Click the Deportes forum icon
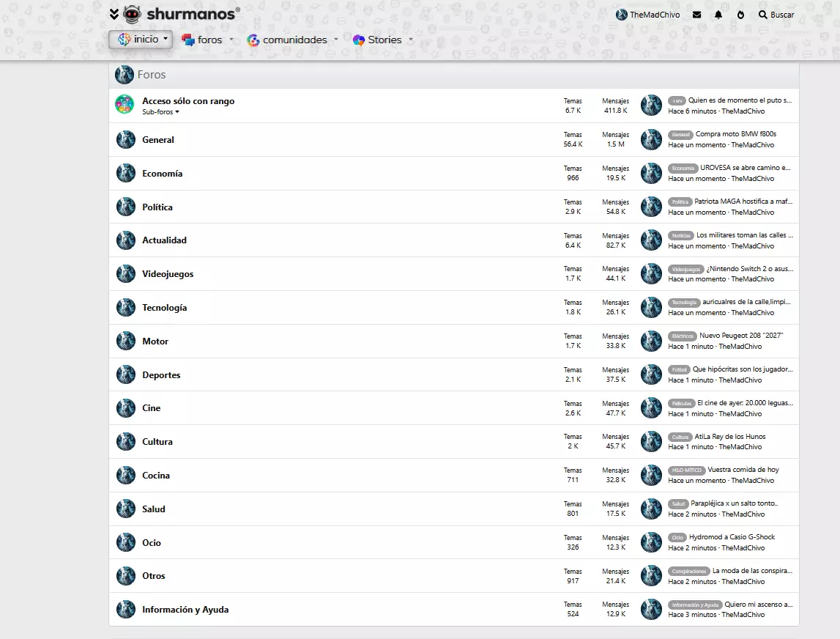The height and width of the screenshot is (639, 840). pos(126,374)
